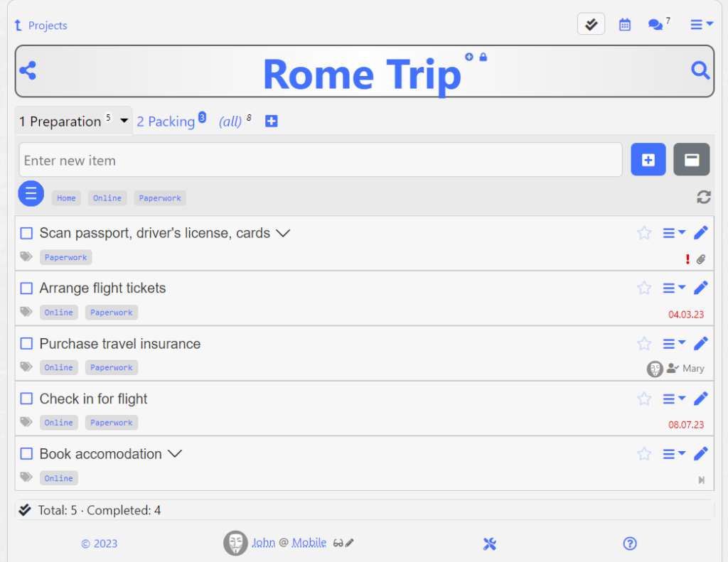Select the '(all)' tab

pos(230,121)
